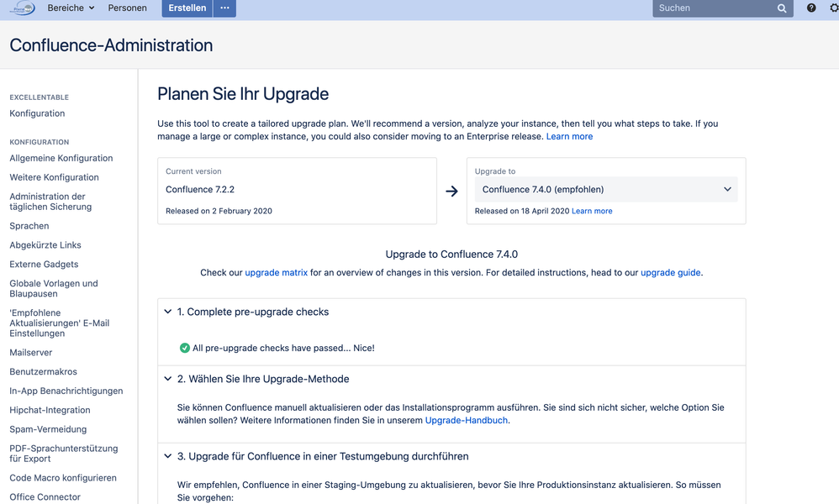Open In-App Benachrichtigungen in sidebar
The height and width of the screenshot is (504, 839).
[66, 391]
